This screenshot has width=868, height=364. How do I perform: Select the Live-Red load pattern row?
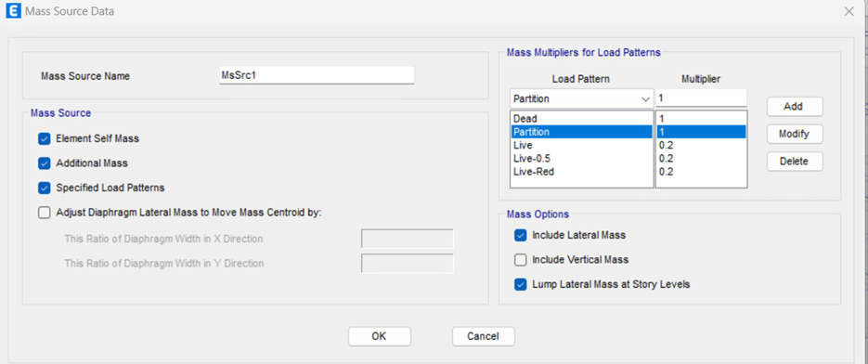tap(581, 172)
